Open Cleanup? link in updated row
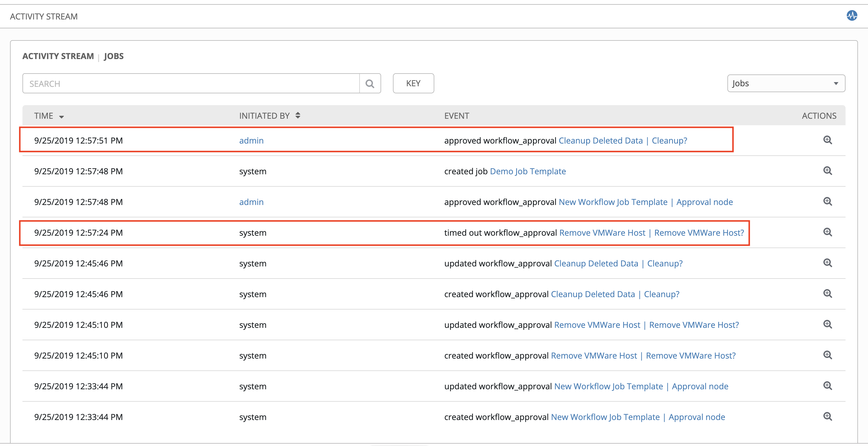Viewport: 868px width, 446px height. click(665, 263)
